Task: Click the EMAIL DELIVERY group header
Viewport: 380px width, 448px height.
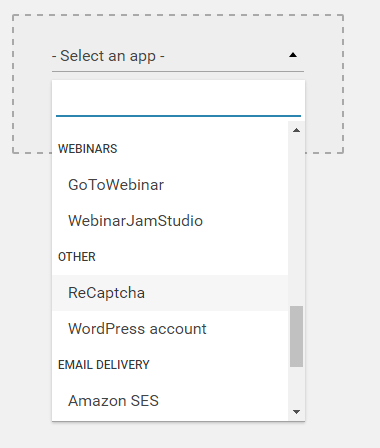Action: [x=104, y=365]
